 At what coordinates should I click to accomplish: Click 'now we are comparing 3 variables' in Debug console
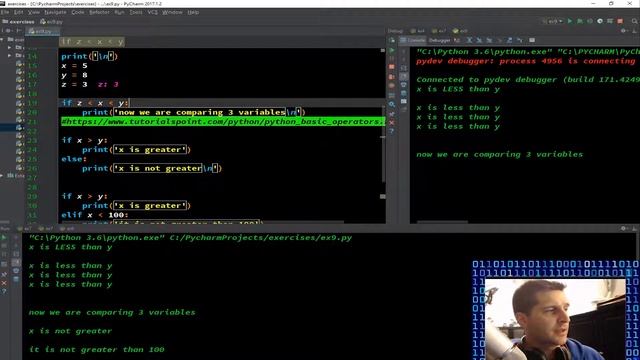tap(500, 155)
